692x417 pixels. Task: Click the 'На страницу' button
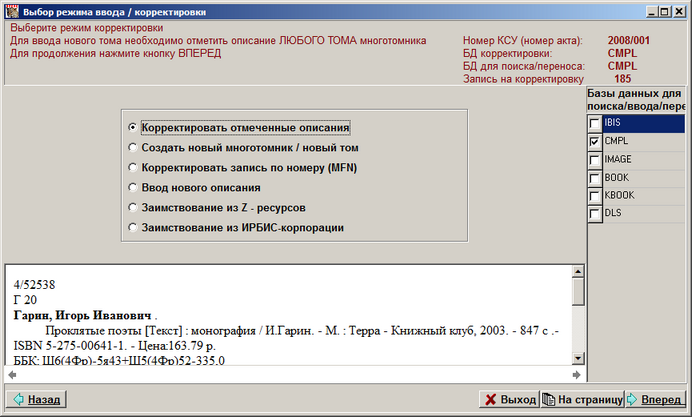coord(582,399)
